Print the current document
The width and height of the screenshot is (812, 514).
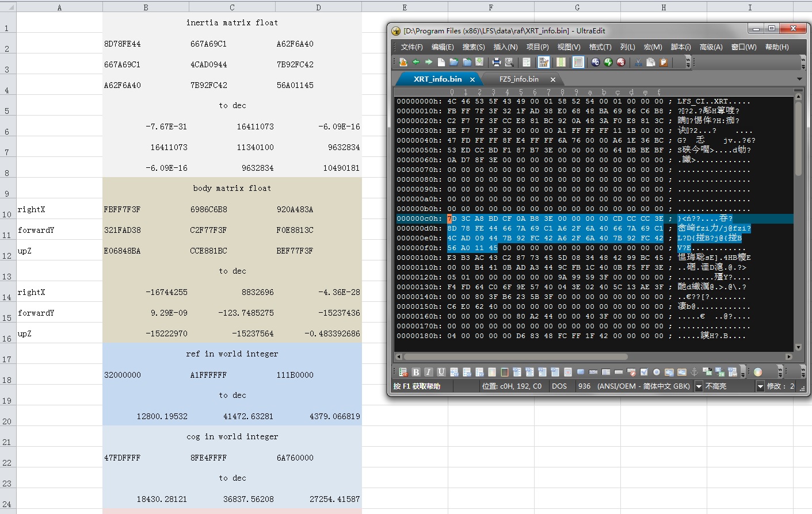(496, 62)
